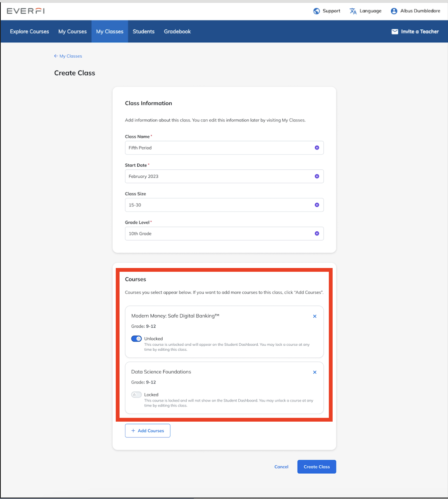Viewport: 448px width, 499px height.
Task: Click the Modern Money: Safe Digital Banking title
Action: coord(175,316)
